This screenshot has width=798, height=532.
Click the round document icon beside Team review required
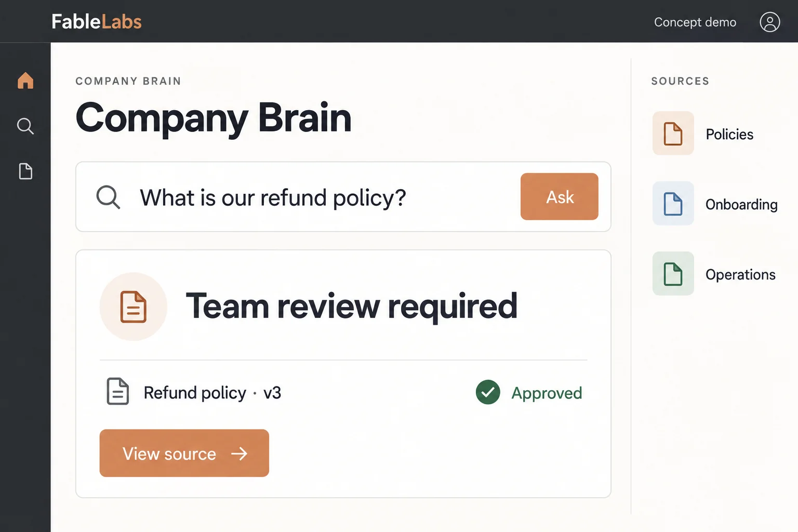click(x=134, y=307)
